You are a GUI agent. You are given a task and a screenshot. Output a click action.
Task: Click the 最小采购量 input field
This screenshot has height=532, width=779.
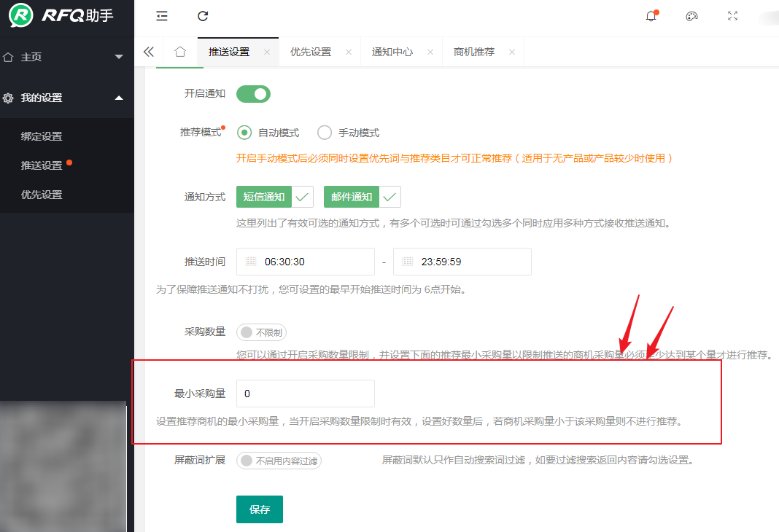(x=305, y=394)
